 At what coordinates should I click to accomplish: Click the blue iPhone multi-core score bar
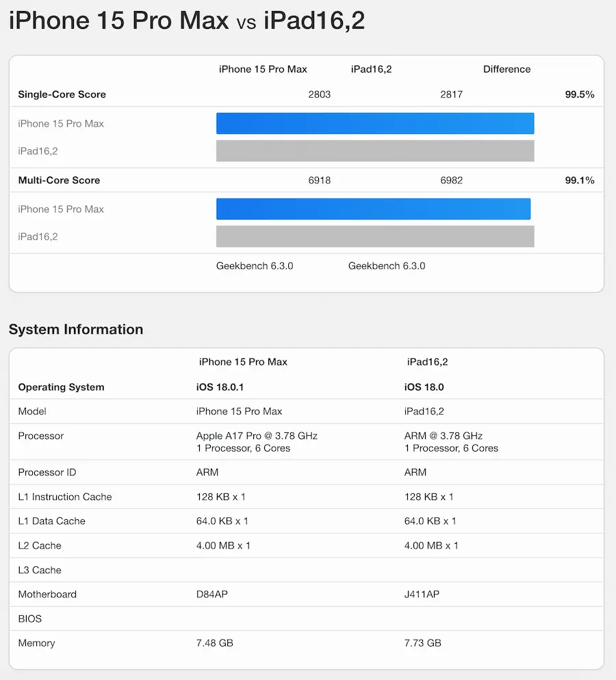374,209
